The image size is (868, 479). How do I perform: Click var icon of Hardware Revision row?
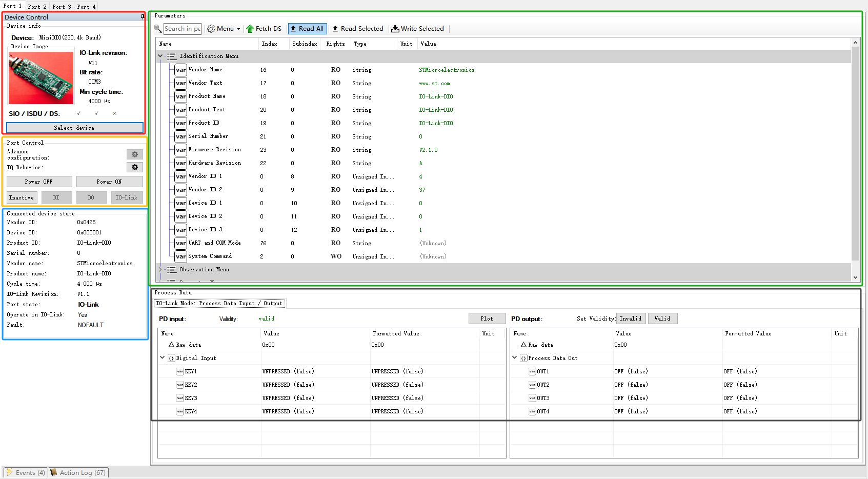click(180, 163)
